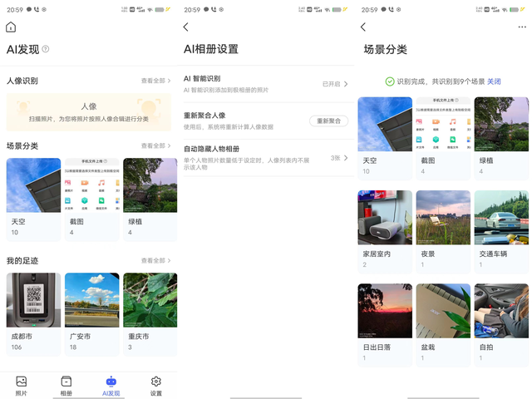Open 自拍 scene album

(x=501, y=325)
